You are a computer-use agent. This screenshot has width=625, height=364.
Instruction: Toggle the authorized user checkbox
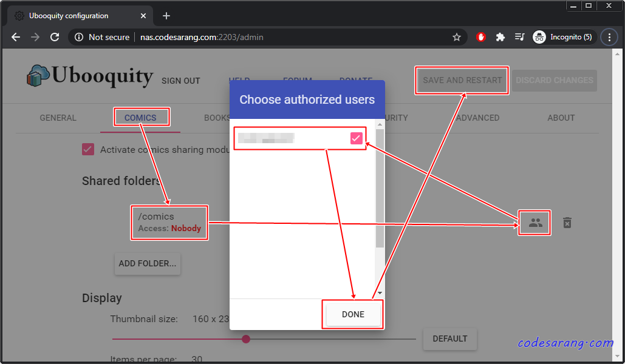click(x=356, y=138)
